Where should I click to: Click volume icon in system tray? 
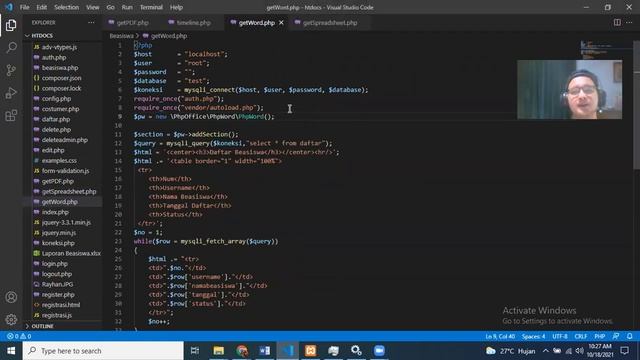(x=579, y=351)
